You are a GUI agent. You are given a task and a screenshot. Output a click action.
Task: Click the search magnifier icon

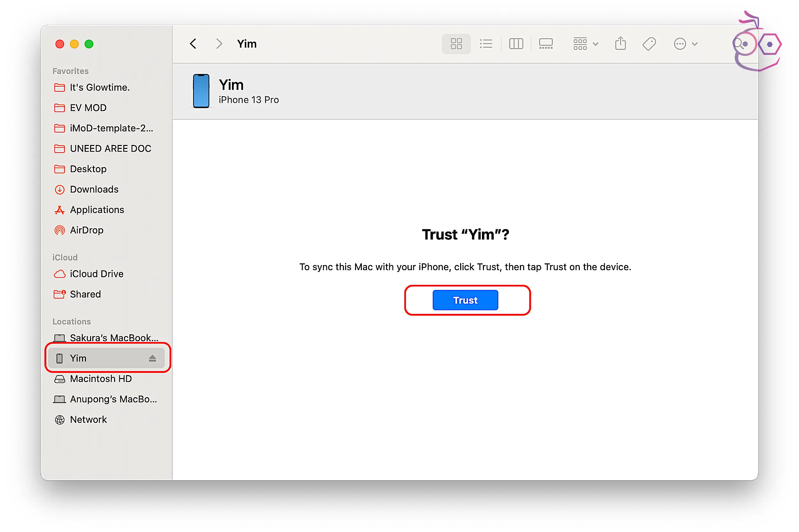click(738, 44)
